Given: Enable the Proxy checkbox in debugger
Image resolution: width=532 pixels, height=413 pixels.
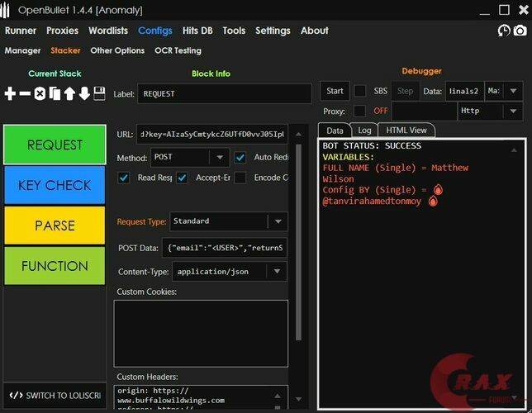Looking at the screenshot, I should pos(359,111).
